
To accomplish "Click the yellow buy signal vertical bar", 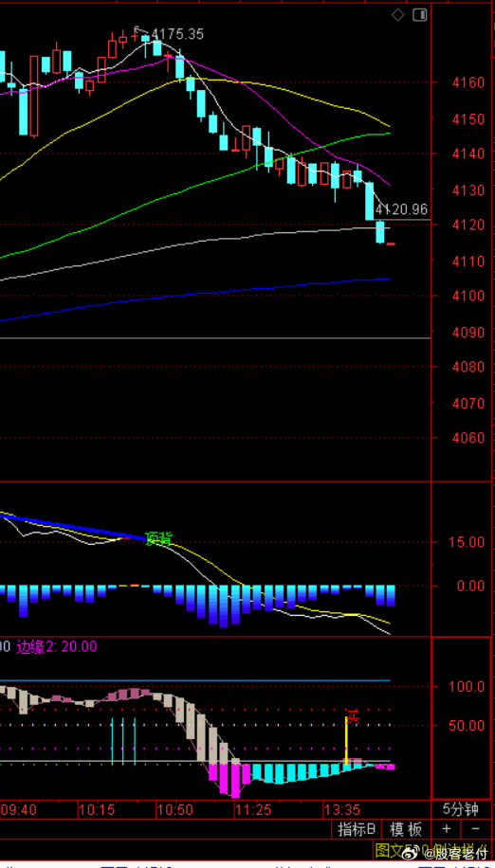I will [346, 741].
